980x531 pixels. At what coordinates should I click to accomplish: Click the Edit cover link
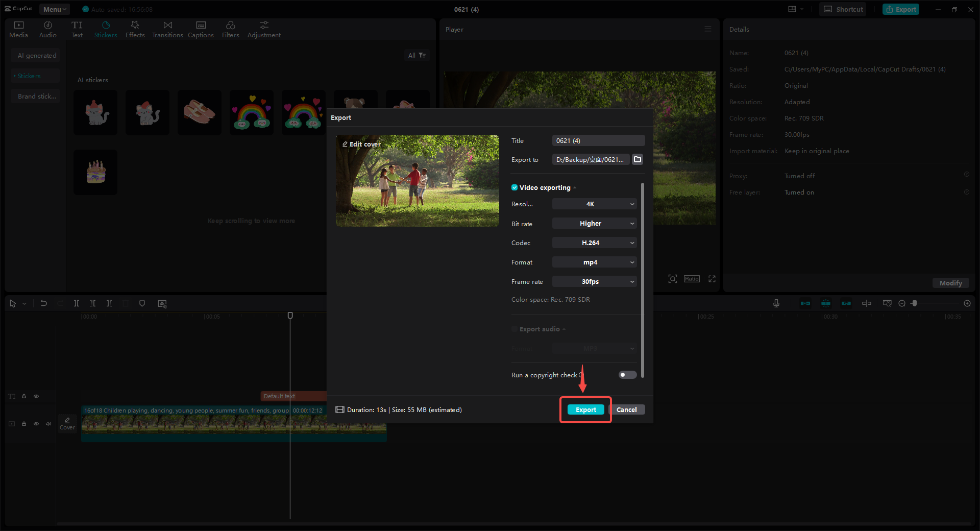(361, 144)
